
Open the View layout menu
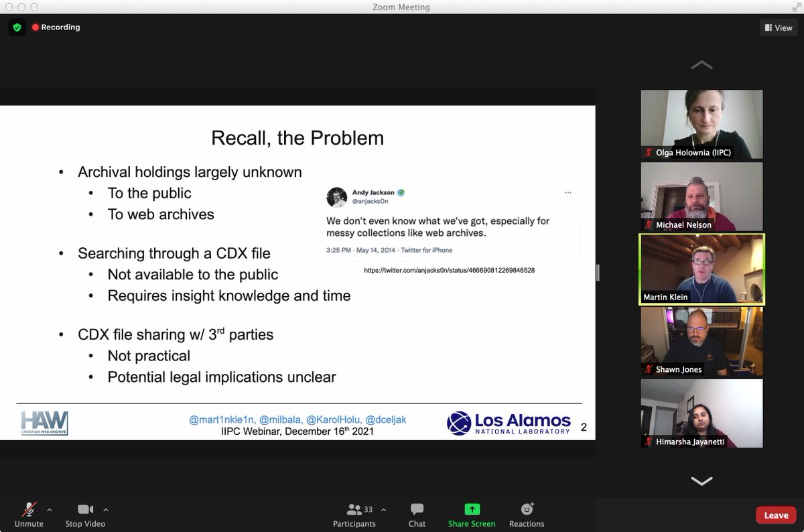tap(779, 28)
